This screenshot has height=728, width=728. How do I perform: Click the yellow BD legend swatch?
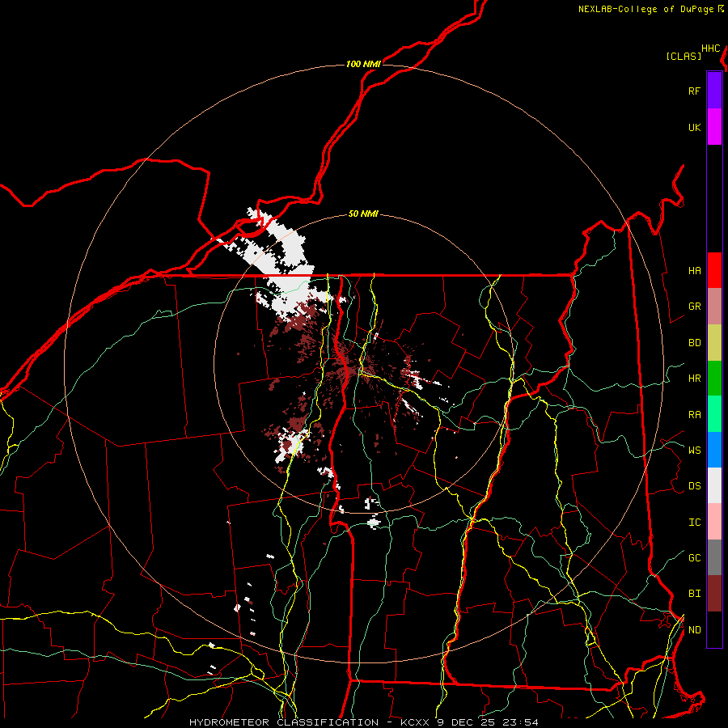pos(714,342)
